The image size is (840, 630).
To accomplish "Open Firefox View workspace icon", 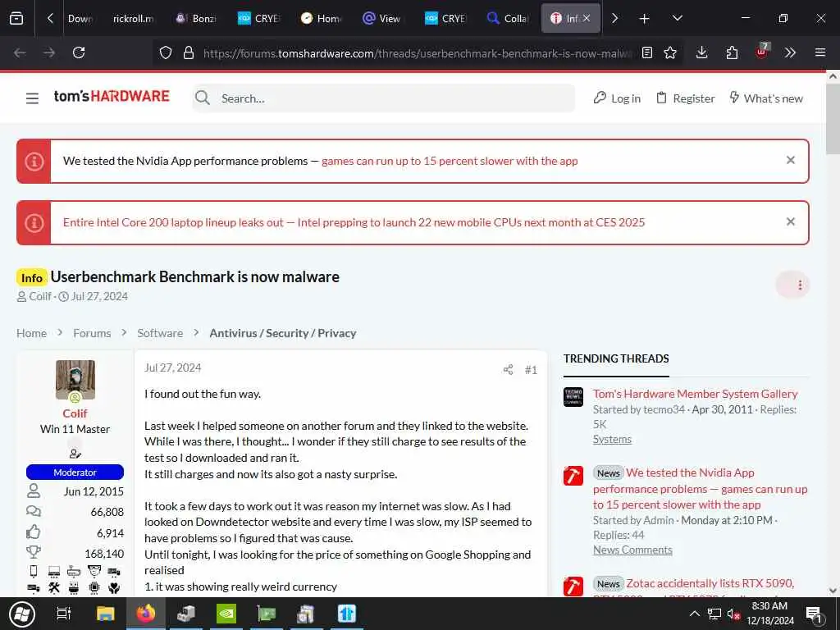I will 16,18.
